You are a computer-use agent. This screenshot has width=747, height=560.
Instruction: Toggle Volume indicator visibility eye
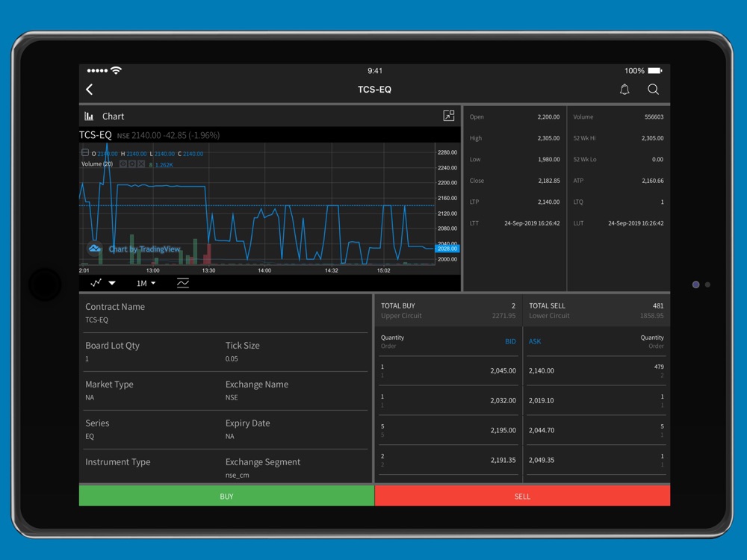123,164
